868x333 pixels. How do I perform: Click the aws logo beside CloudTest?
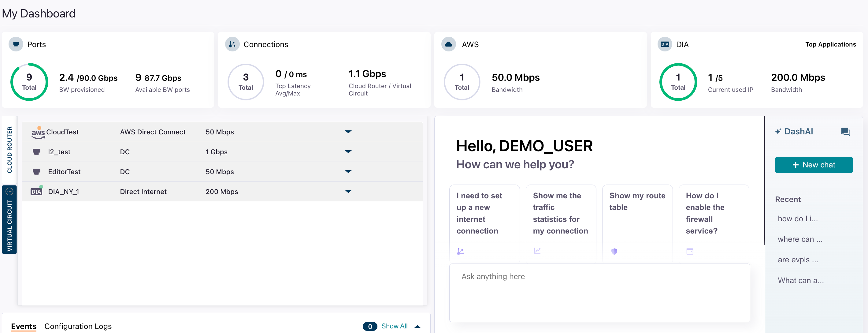(x=38, y=133)
